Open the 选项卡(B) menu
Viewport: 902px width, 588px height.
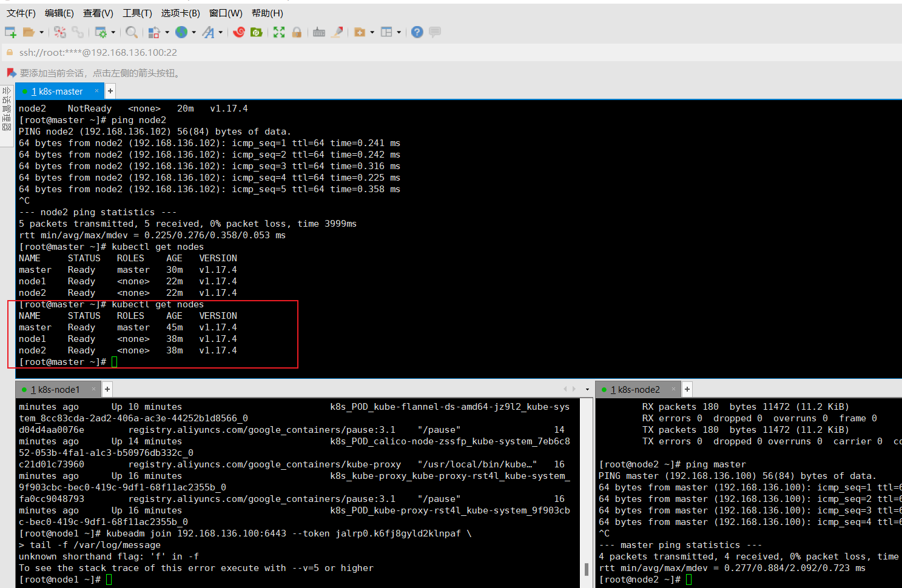tap(180, 13)
